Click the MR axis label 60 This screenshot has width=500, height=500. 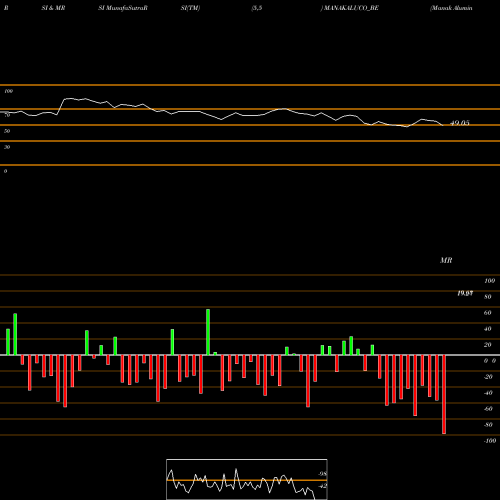pos(488,313)
